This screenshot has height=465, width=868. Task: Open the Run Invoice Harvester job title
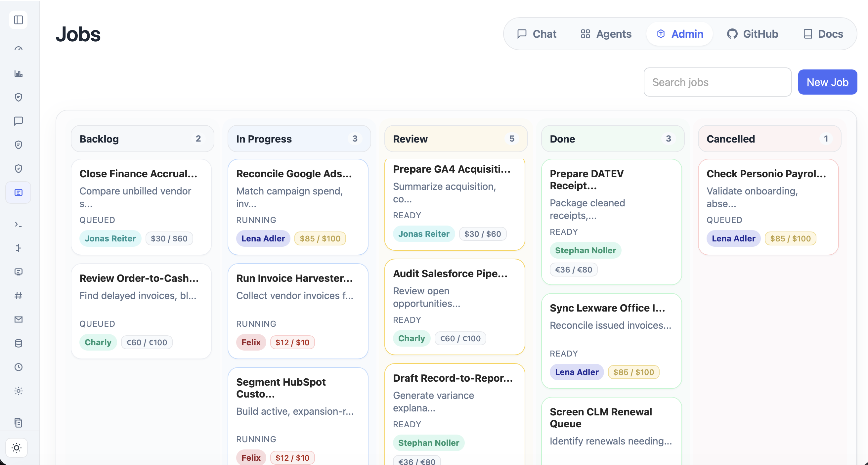[x=294, y=278]
